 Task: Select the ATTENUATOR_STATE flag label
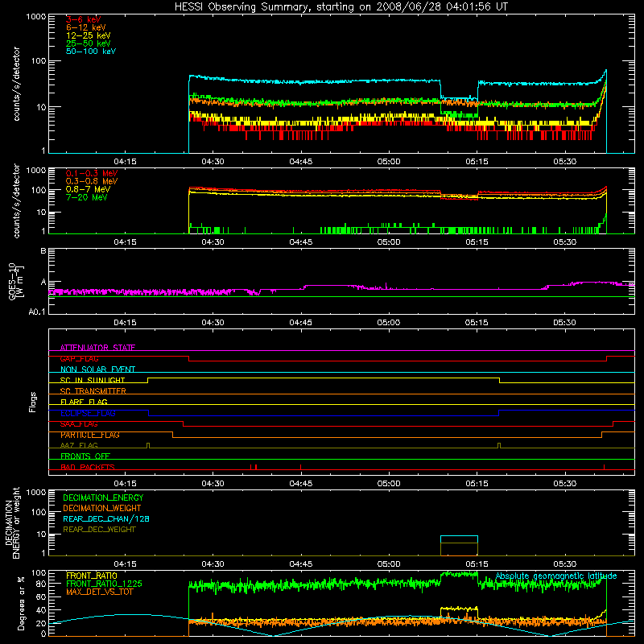point(97,348)
